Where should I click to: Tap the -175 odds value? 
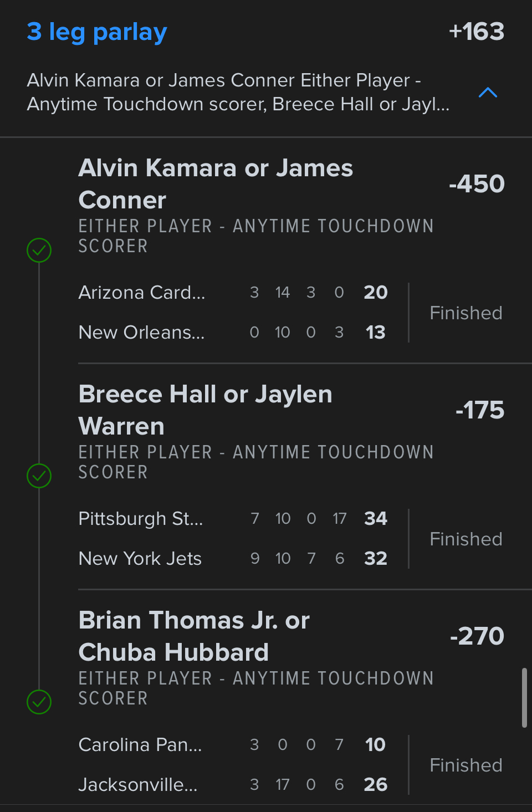click(479, 410)
